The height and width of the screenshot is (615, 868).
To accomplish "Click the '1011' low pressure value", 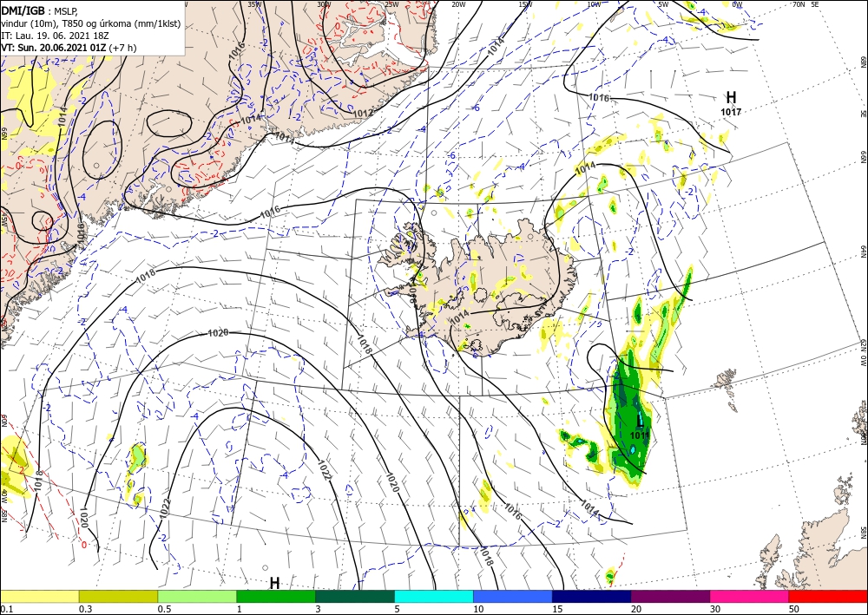I will coord(640,435).
